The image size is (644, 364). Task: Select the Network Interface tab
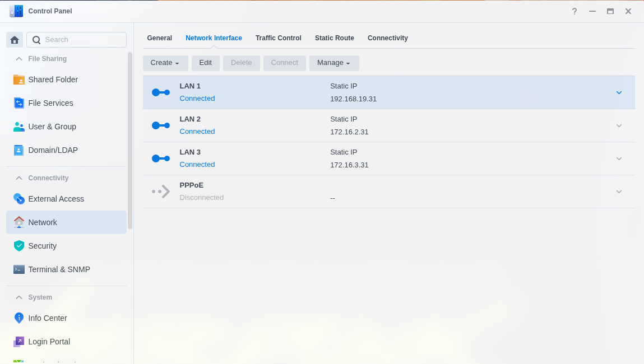click(x=214, y=38)
